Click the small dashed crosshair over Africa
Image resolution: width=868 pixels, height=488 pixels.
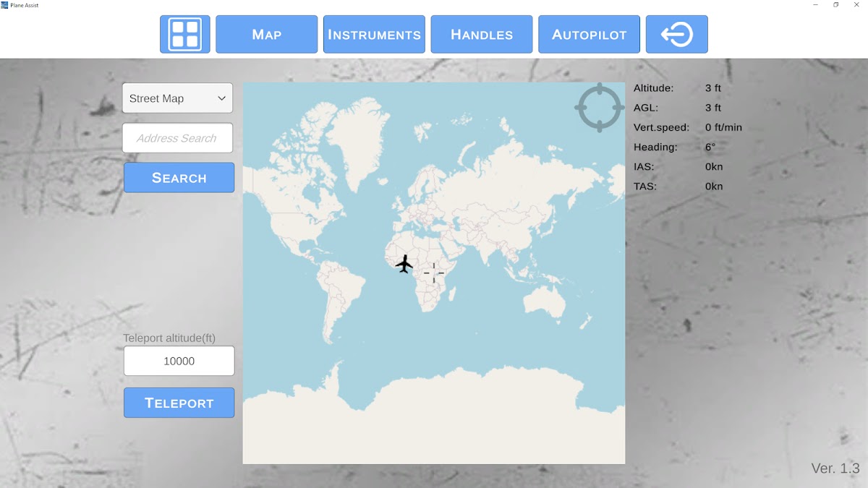tap(433, 273)
